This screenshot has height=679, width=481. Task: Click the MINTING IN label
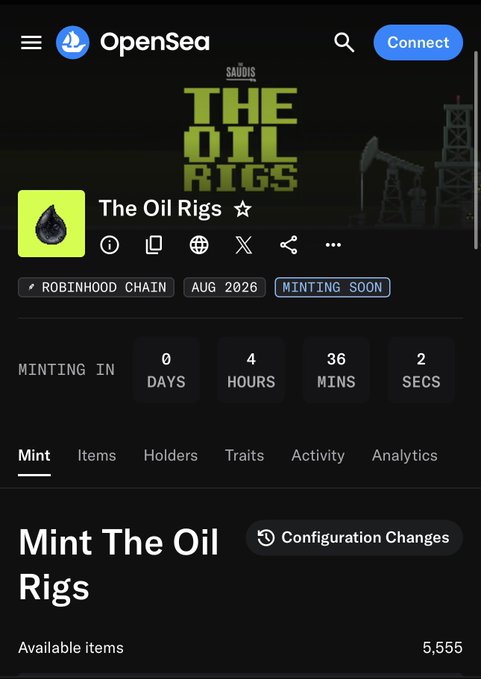tap(66, 370)
